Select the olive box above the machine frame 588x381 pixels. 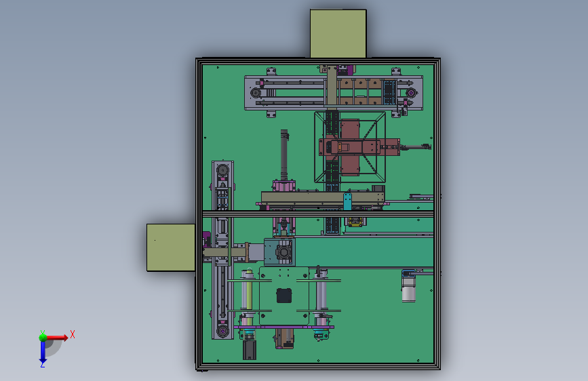338,34
